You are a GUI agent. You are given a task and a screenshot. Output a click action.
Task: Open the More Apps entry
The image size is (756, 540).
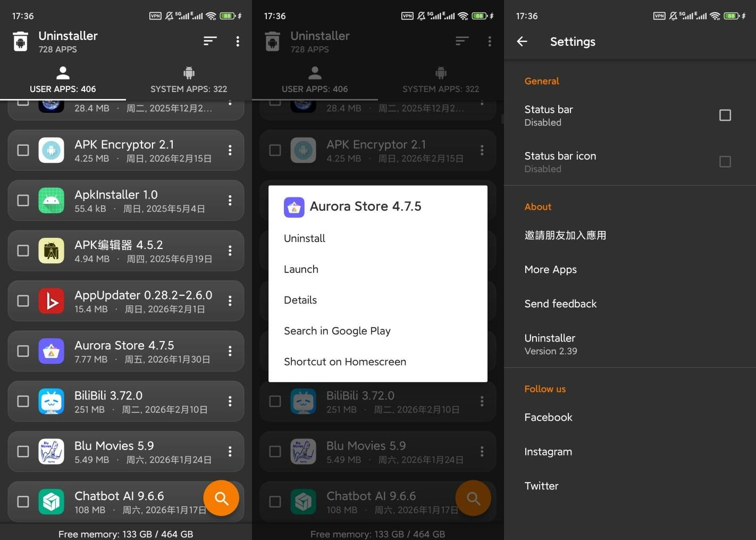click(550, 270)
